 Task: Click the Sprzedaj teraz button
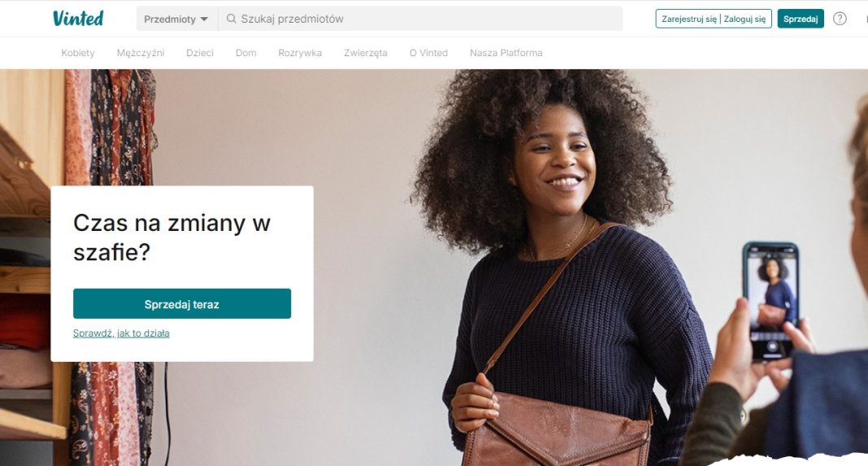coord(182,303)
